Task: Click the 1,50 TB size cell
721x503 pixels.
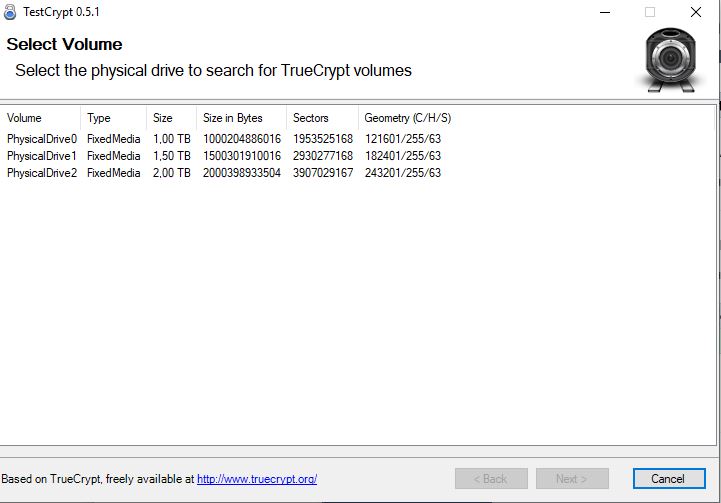Action: pyautogui.click(x=172, y=156)
